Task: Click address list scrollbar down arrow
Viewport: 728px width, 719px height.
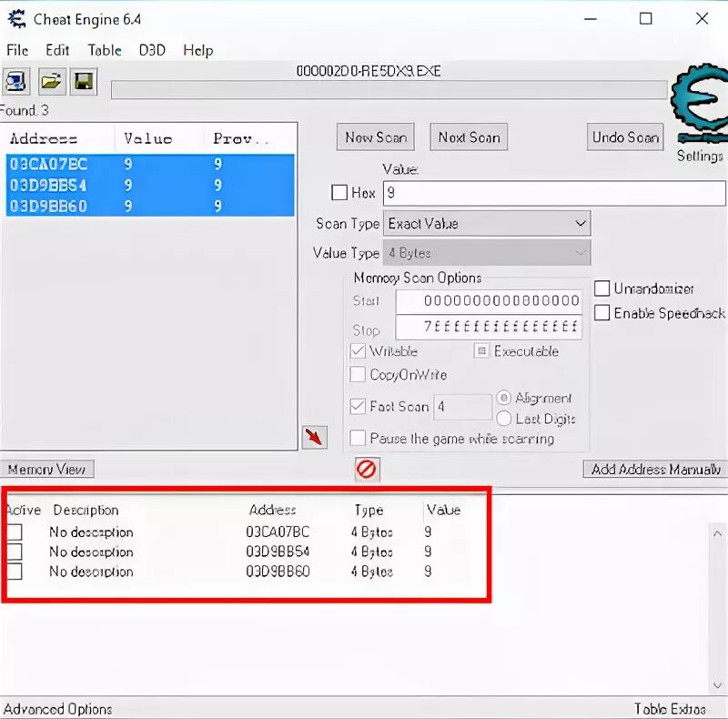Action: 717,685
